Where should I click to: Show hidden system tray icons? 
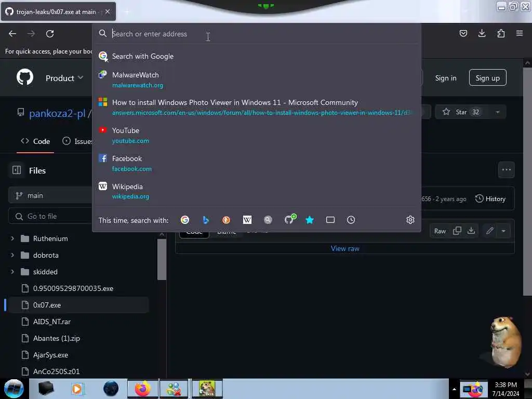pos(454,389)
